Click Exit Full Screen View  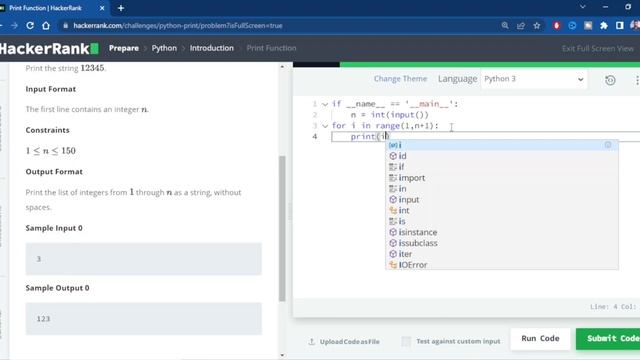(598, 49)
